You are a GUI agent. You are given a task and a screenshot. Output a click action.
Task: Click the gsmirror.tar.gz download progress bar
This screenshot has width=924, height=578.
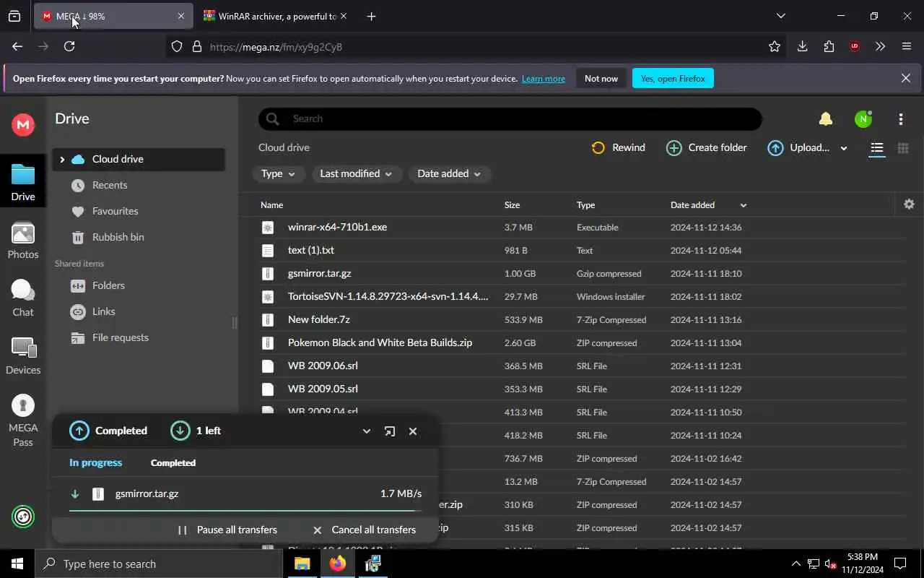[x=245, y=510]
